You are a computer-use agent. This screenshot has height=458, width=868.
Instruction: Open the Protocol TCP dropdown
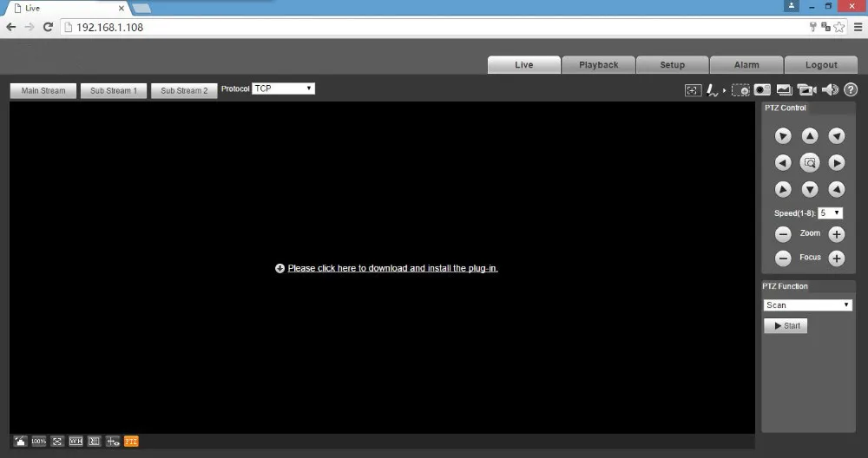(x=284, y=88)
